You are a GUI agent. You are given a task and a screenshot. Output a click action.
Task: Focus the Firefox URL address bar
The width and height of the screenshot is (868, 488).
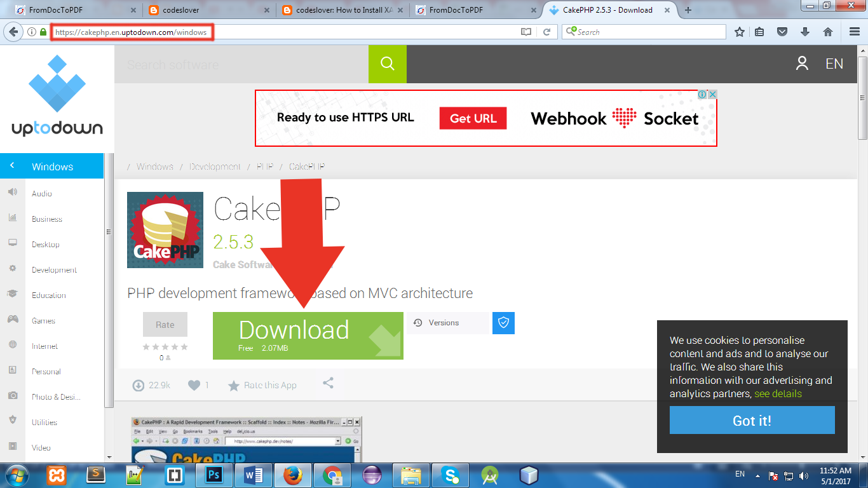point(283,32)
